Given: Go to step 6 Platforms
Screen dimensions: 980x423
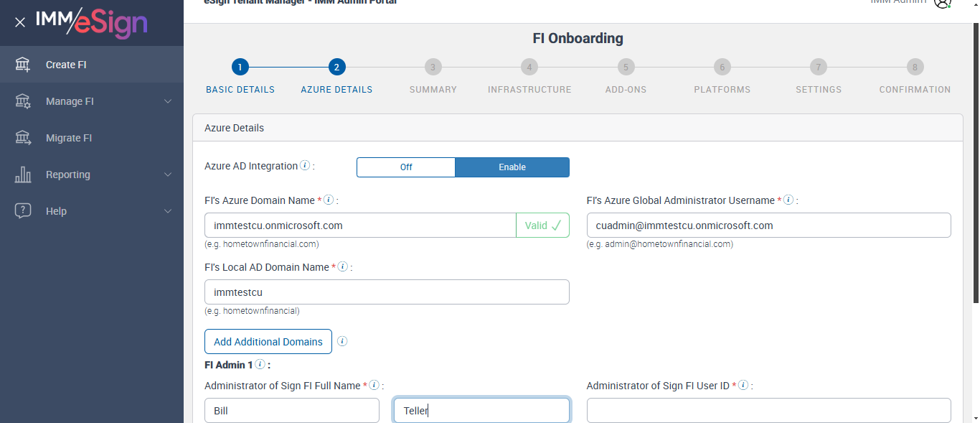Looking at the screenshot, I should [x=722, y=68].
